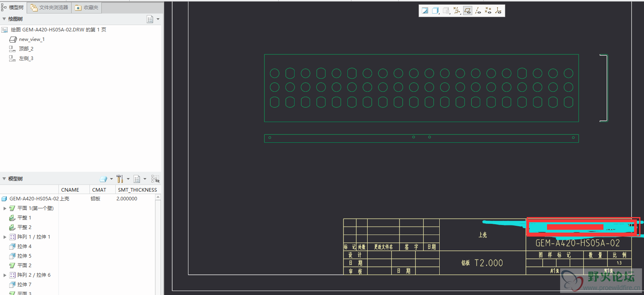Click GEM-A420-HS05A-02 text in title block

578,243
